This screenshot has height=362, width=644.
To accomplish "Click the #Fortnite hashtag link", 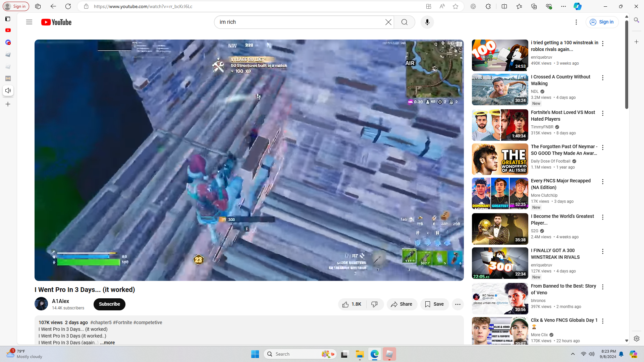I will pos(122,322).
